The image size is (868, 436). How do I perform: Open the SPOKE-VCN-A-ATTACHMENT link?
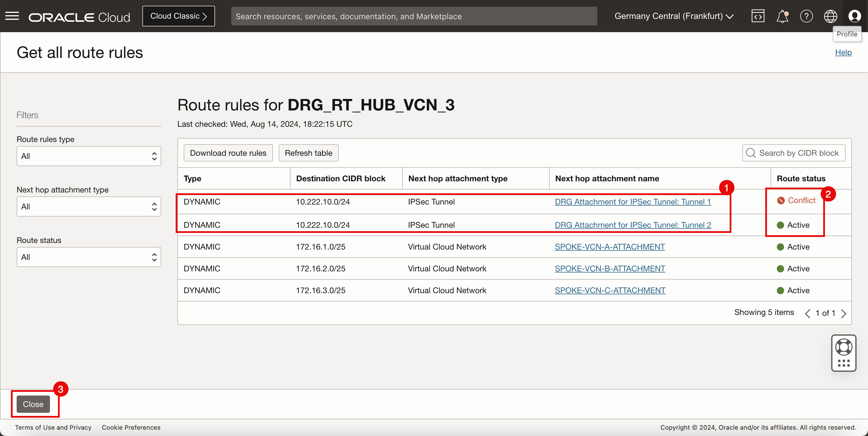610,247
